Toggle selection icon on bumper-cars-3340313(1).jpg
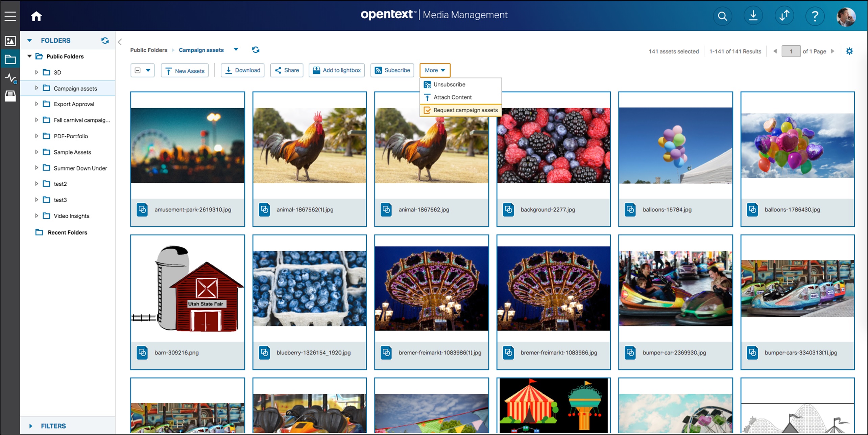This screenshot has height=435, width=868. pyautogui.click(x=752, y=353)
